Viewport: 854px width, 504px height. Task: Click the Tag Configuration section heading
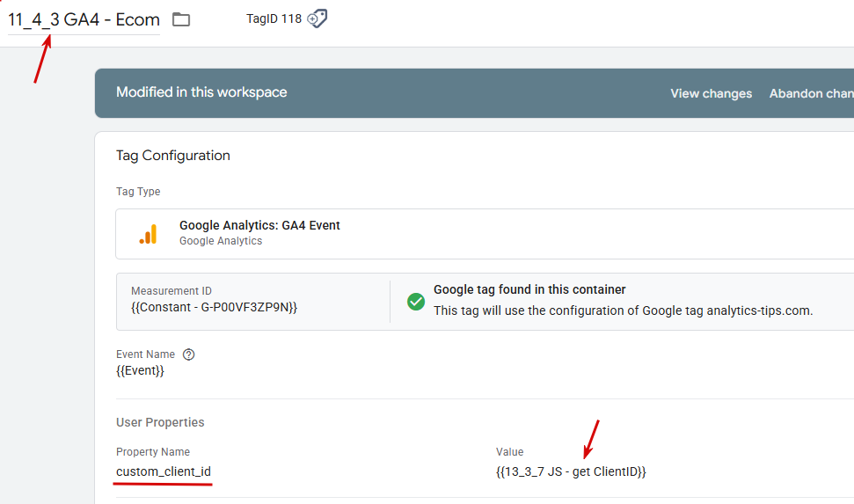pyautogui.click(x=173, y=156)
